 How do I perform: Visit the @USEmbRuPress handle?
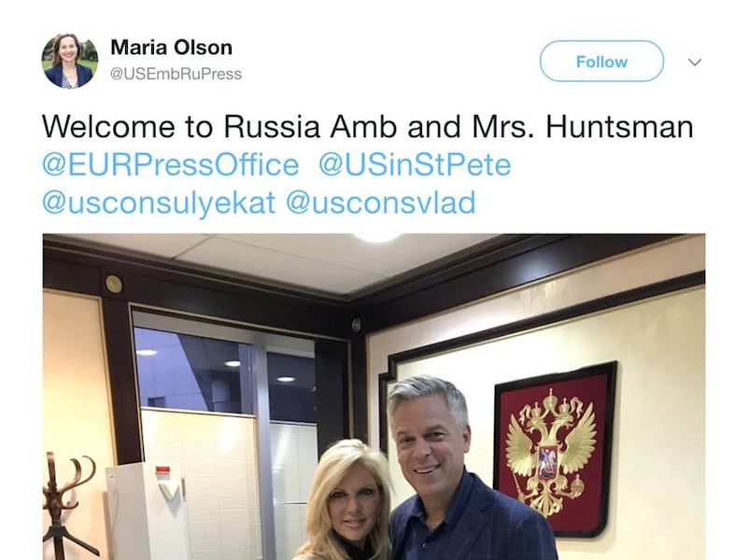tap(176, 74)
